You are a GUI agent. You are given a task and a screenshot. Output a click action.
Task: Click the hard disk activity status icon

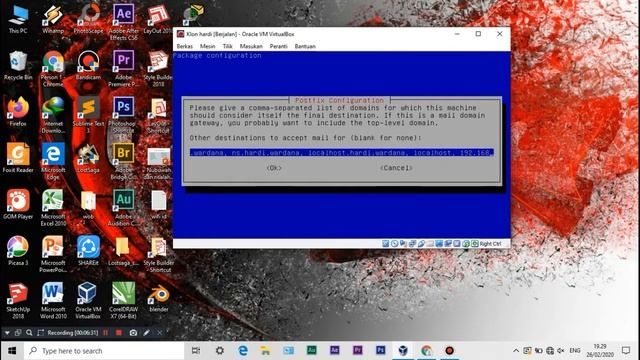(x=385, y=244)
